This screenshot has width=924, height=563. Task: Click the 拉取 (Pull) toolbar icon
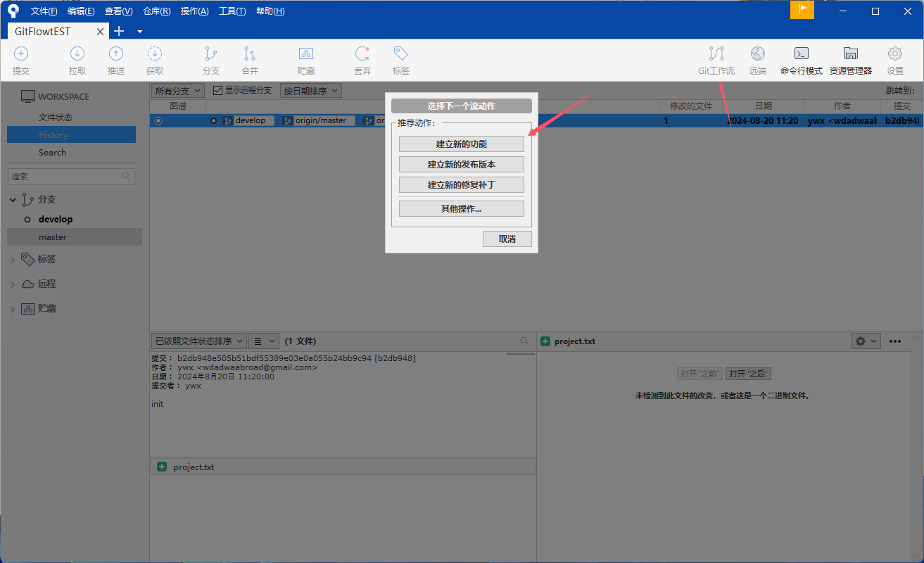click(77, 53)
